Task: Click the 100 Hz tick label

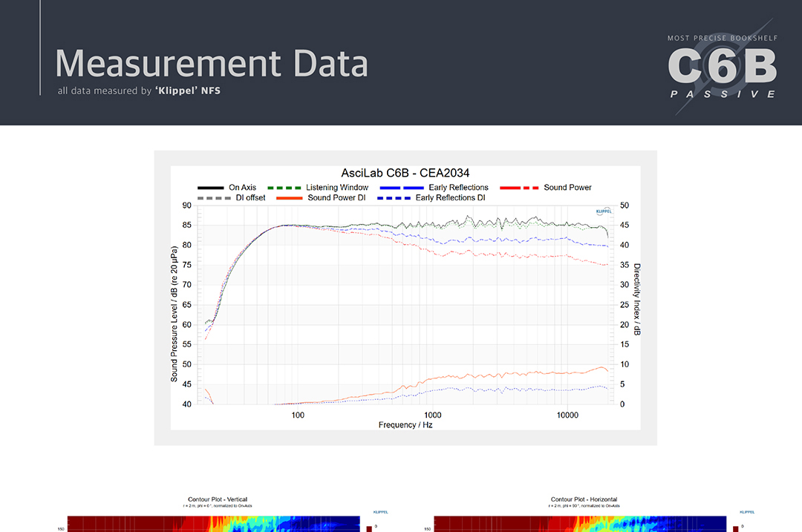Action: [x=298, y=415]
